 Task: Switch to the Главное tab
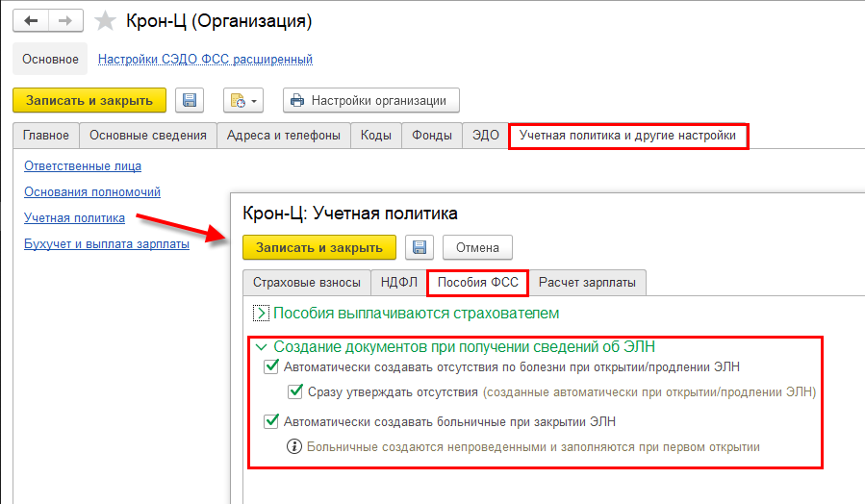[46, 136]
